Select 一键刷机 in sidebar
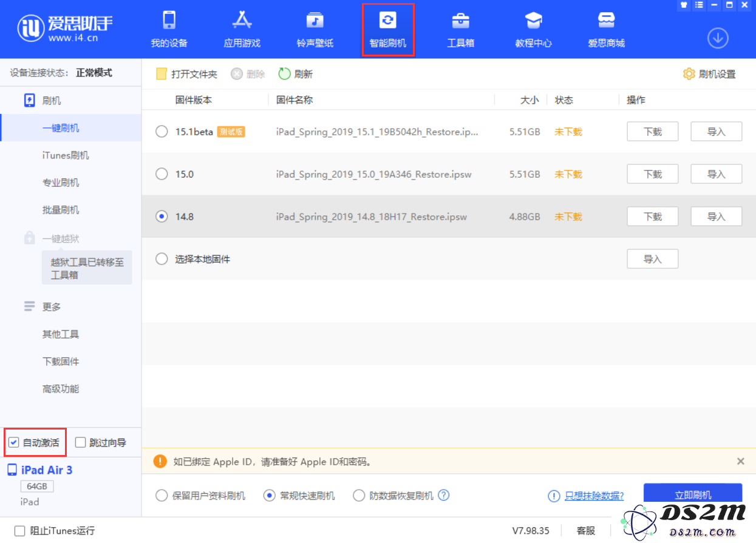The width and height of the screenshot is (756, 543). [x=61, y=128]
